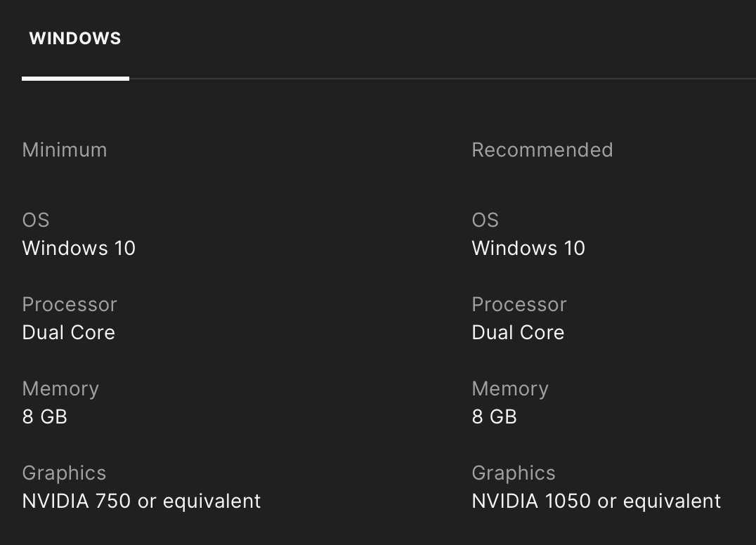Select the WINDOWS tab
Viewport: 756px width, 545px height.
coord(75,39)
